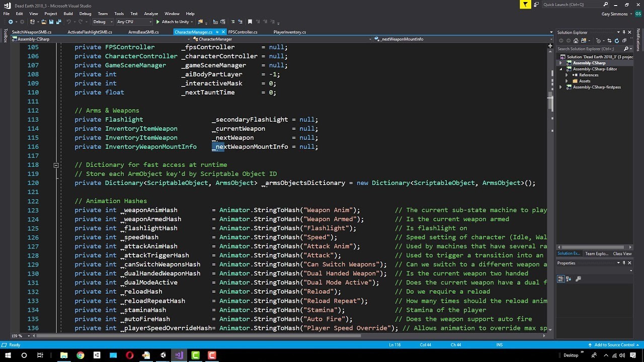
Task: Click the Gary Simmons account name
Action: (615, 14)
